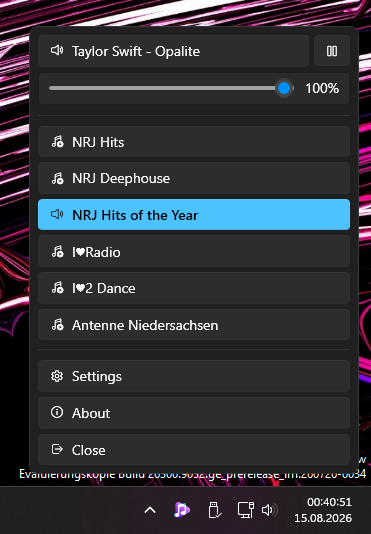The image size is (371, 534).
Task: Click the speaker icon on NRJ Hits of the Year
Action: pyautogui.click(x=57, y=215)
